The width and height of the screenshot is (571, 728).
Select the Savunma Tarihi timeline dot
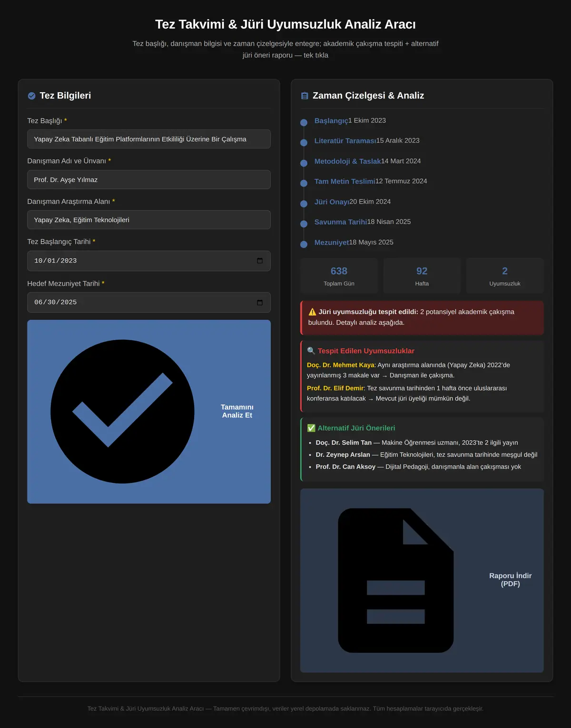pyautogui.click(x=304, y=224)
